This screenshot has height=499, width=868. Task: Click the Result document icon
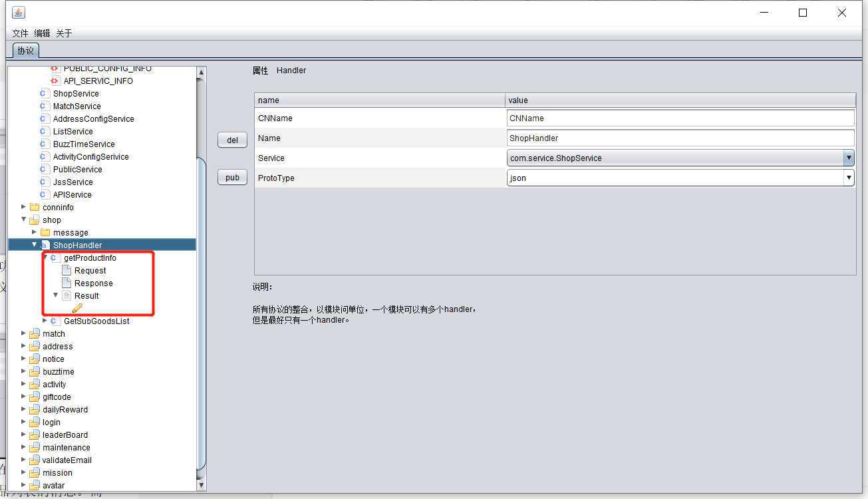pyautogui.click(x=67, y=296)
